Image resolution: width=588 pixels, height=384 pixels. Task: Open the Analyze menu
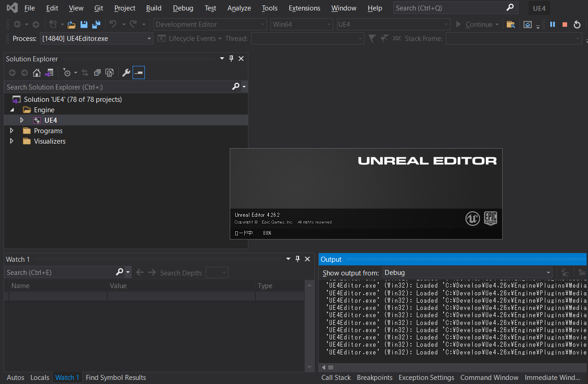coord(239,8)
